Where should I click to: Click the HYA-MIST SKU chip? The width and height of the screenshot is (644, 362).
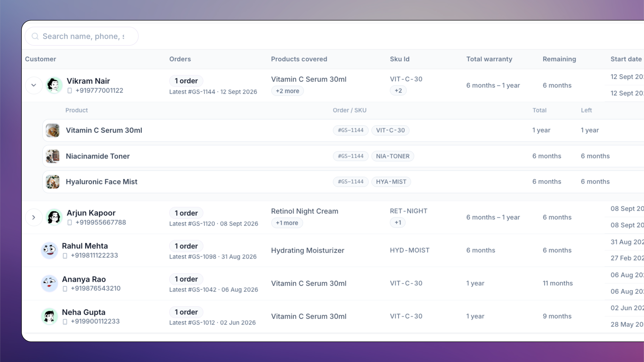[x=391, y=182]
